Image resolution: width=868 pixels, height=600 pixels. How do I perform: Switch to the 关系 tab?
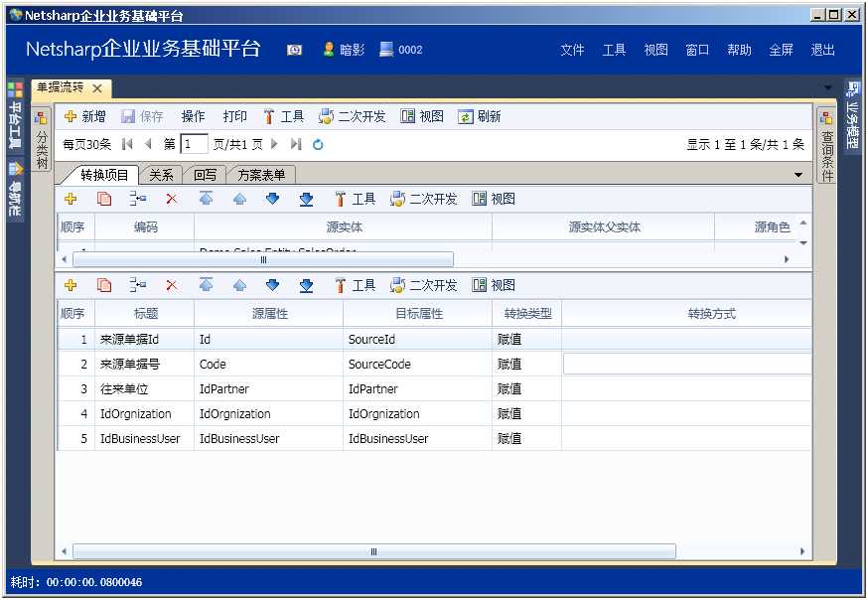pos(161,176)
